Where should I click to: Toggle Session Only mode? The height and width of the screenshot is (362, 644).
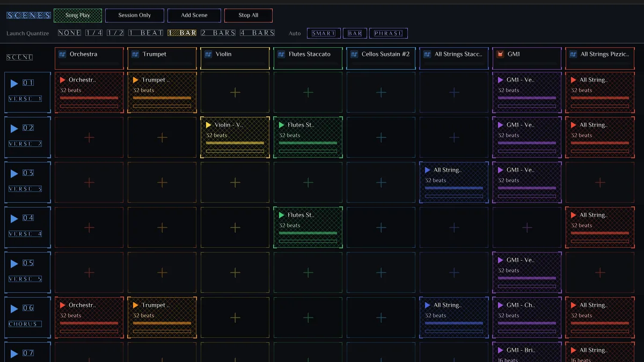135,16
